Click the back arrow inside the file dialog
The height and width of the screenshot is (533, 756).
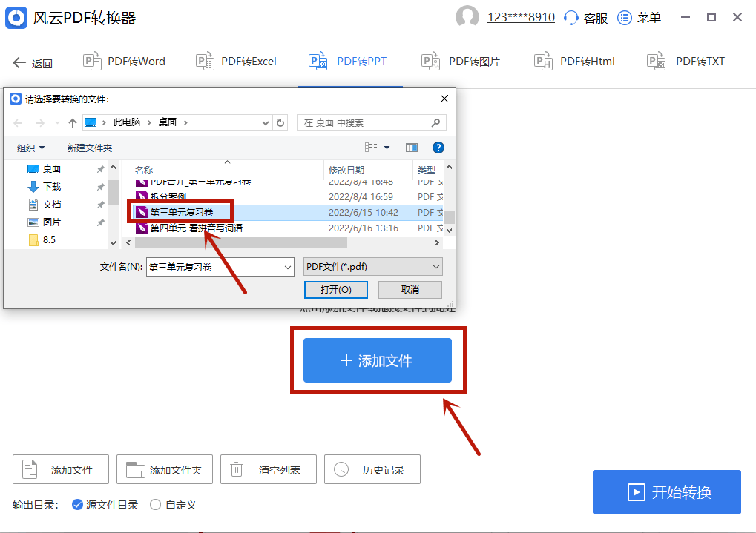16,122
